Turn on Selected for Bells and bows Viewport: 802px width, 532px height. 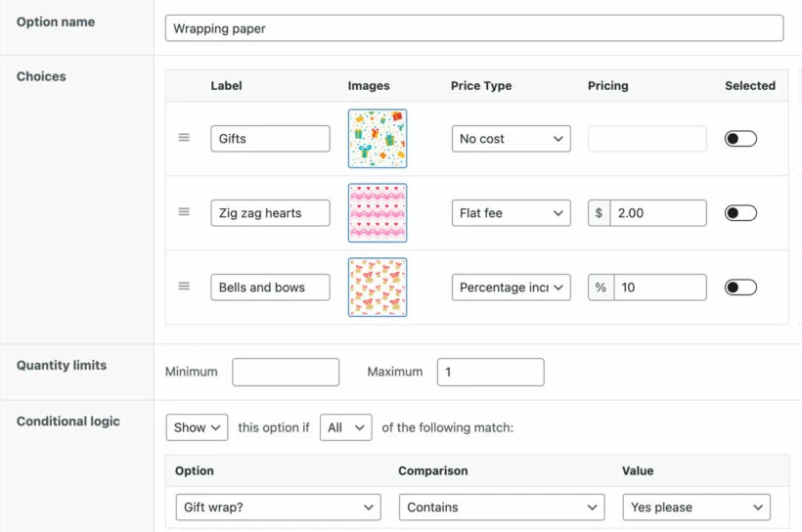(740, 288)
